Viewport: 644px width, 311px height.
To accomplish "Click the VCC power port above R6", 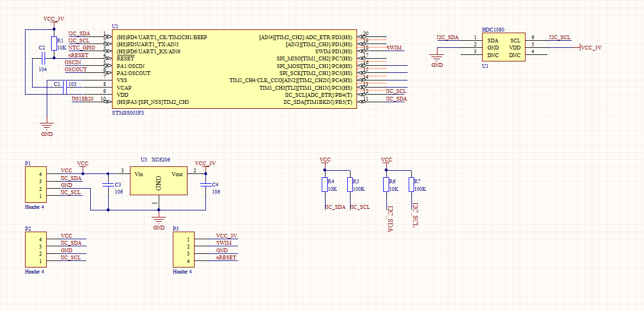I will click(x=386, y=162).
